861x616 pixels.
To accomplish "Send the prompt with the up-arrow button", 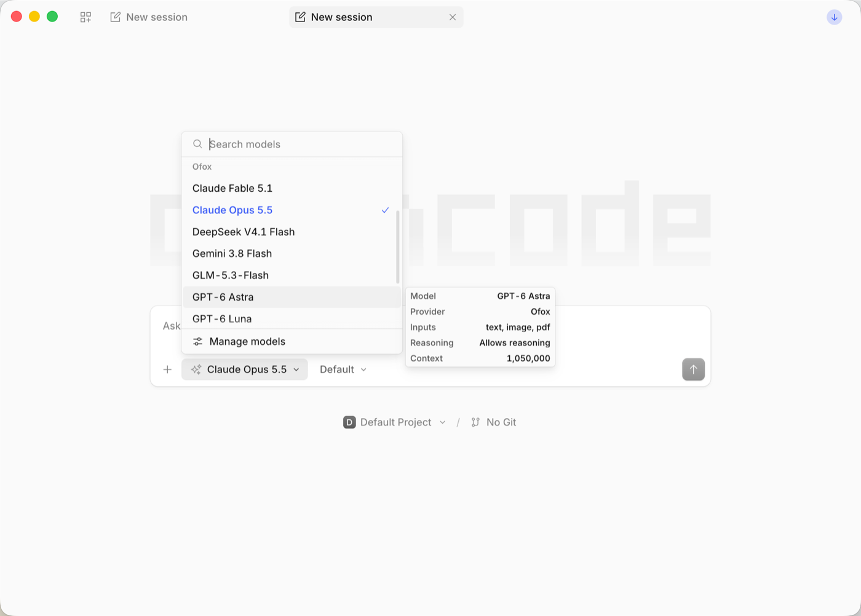I will (x=693, y=369).
